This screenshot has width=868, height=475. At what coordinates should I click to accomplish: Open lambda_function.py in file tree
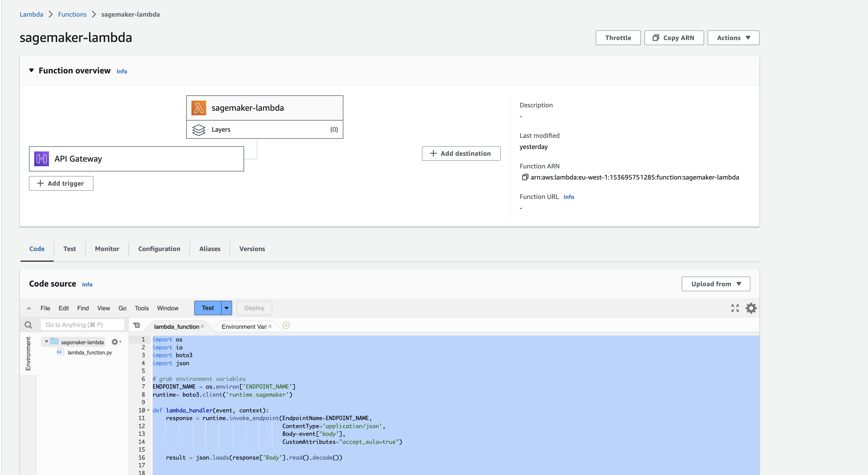tap(90, 352)
